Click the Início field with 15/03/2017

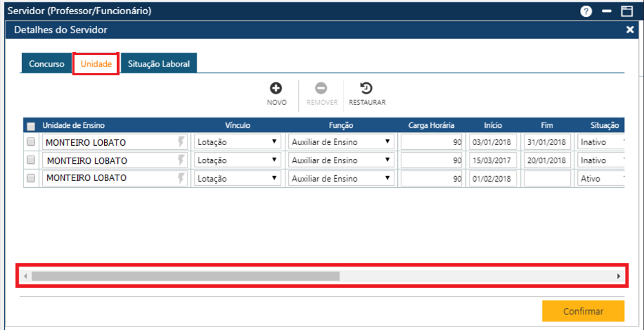(493, 160)
